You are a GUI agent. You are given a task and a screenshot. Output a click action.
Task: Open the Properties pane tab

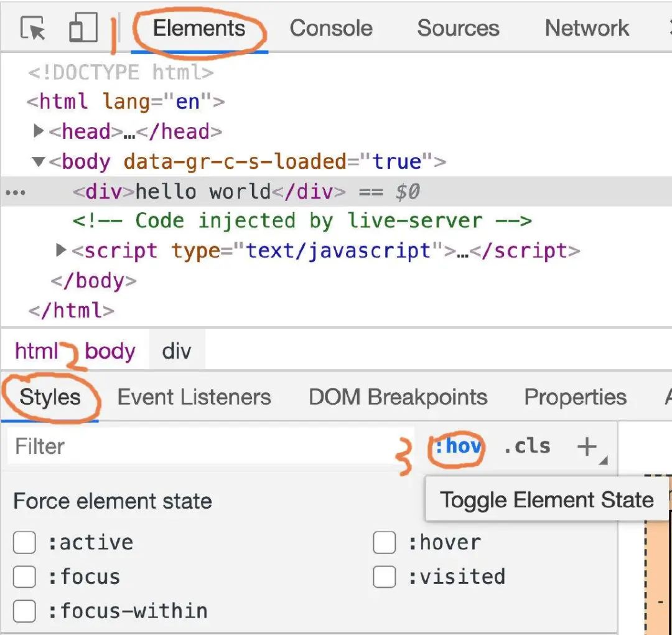tap(575, 397)
